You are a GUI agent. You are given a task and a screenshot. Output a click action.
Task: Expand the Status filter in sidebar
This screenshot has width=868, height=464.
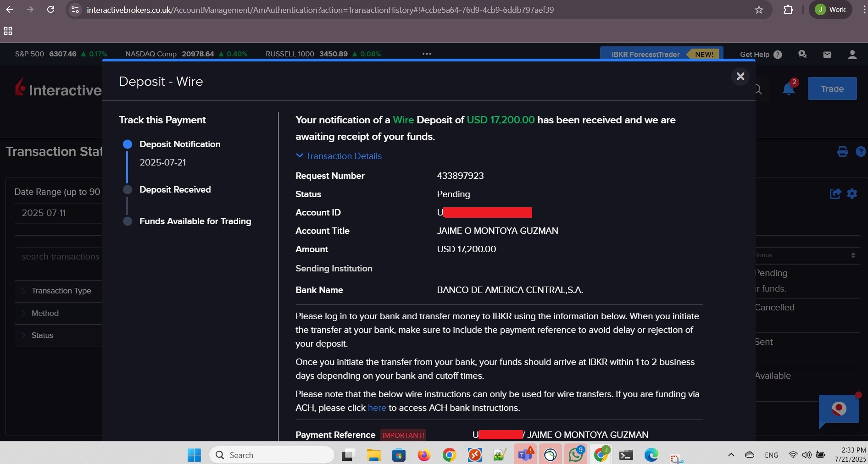tap(58, 335)
